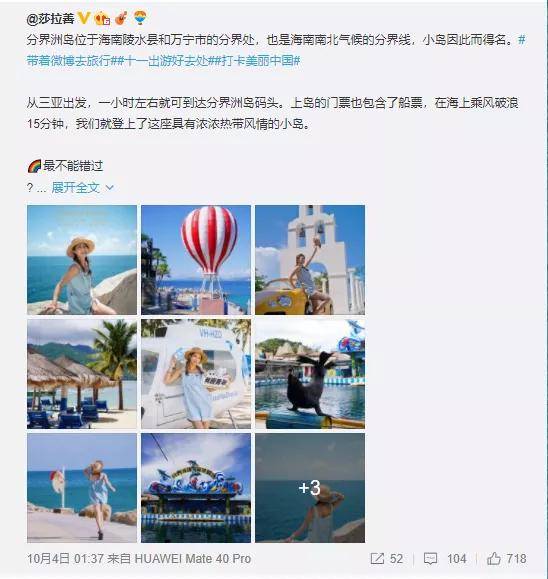Image resolution: width=548 pixels, height=579 pixels.
Task: Open the #打卡美丽中国# hashtag topic
Action: tap(257, 61)
